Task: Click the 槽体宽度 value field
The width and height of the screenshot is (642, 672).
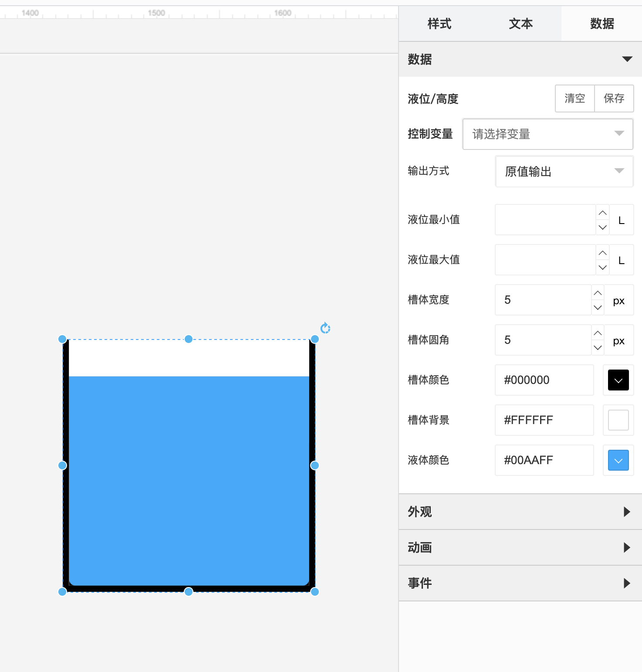Action: 543,300
